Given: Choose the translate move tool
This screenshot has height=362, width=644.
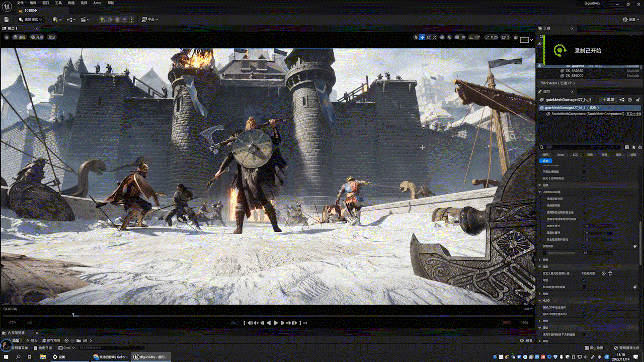Looking at the screenshot, I should click(422, 37).
